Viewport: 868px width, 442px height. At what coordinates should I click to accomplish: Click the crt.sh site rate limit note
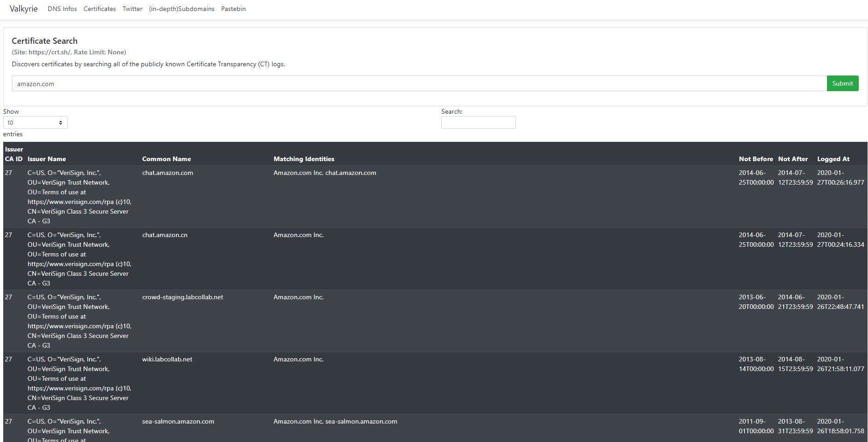click(x=69, y=52)
